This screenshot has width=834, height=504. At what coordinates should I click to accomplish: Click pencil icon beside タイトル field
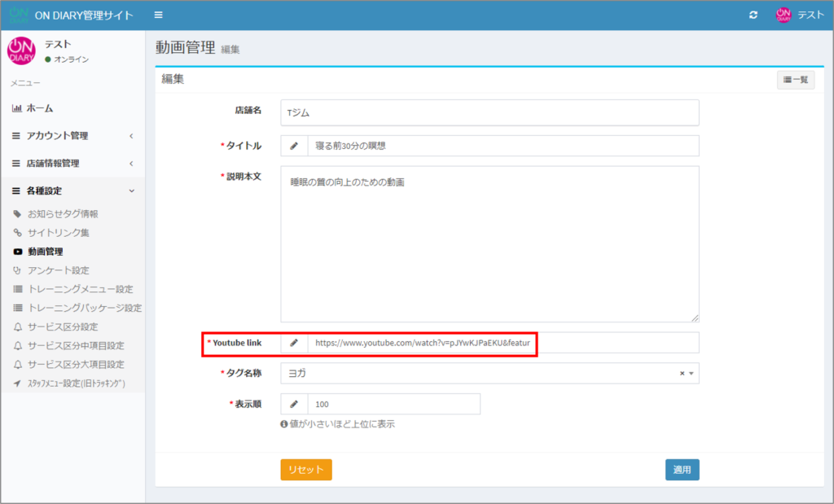(x=294, y=146)
